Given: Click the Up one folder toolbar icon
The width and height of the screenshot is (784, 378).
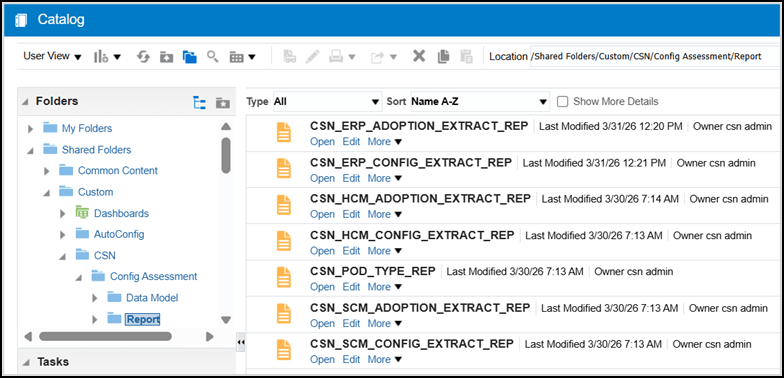Looking at the screenshot, I should [x=166, y=57].
